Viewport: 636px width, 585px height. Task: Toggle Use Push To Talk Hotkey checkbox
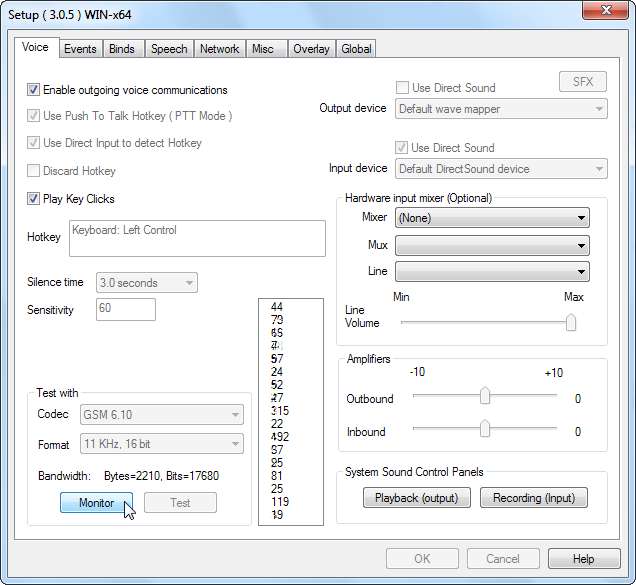(x=35, y=116)
